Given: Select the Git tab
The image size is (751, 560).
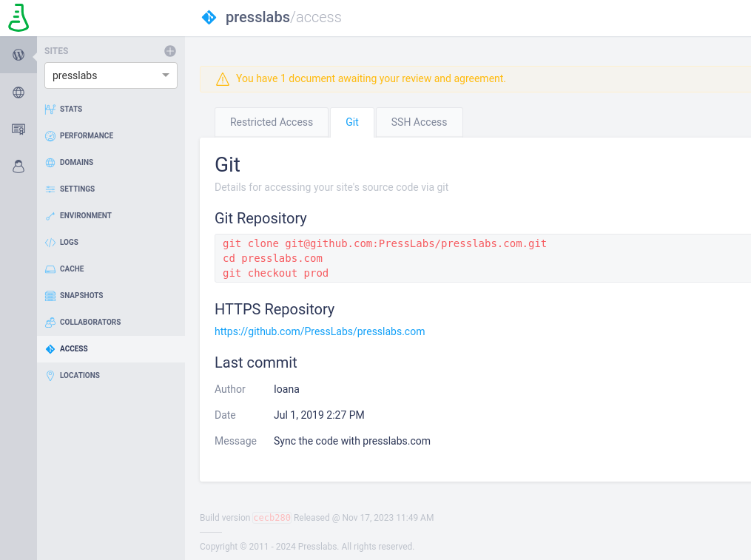Looking at the screenshot, I should tap(352, 122).
